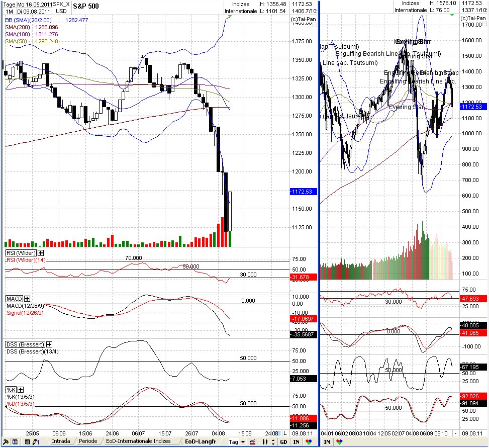Click the DSS (Bressert)(13/4) legend text

click(33, 351)
